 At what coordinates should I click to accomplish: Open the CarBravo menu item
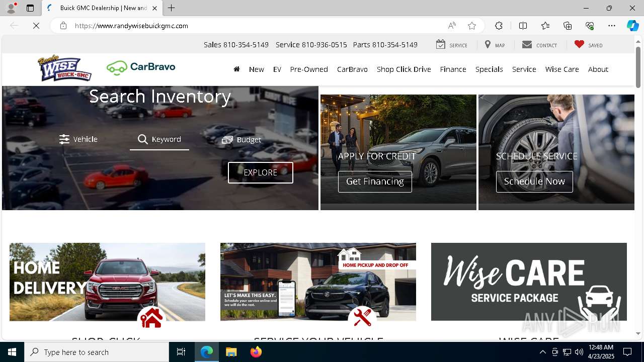coord(352,69)
